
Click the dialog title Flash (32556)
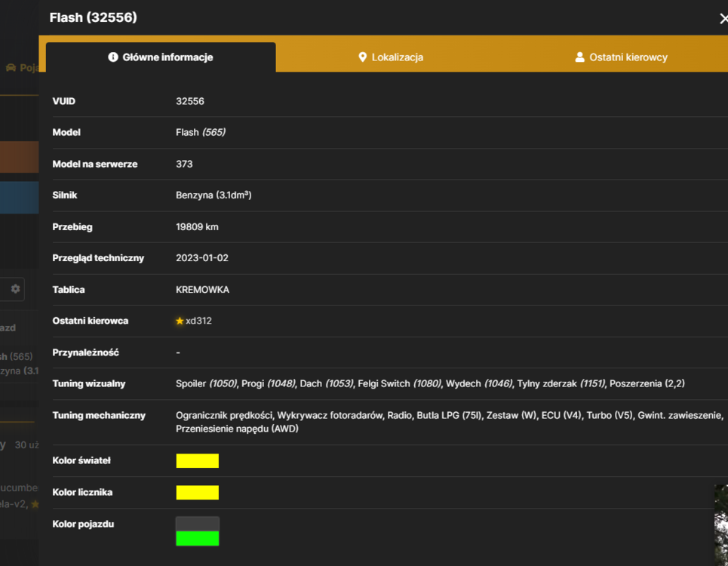click(x=94, y=17)
